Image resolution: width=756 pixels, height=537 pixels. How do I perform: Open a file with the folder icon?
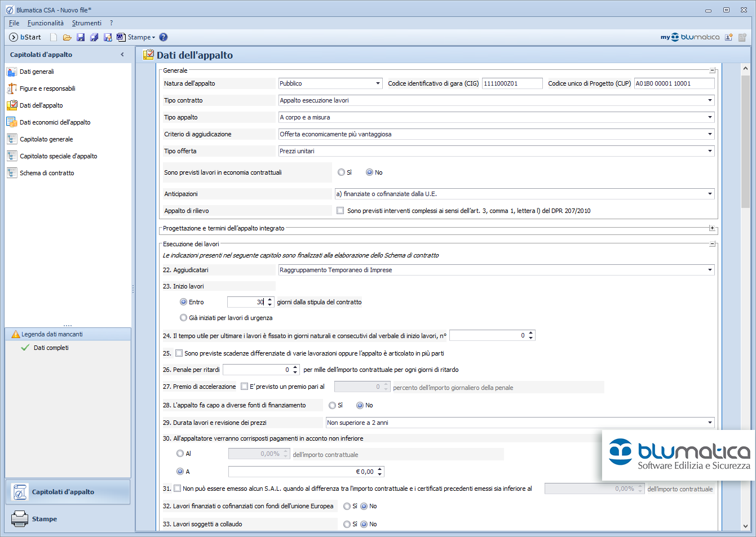pyautogui.click(x=67, y=37)
